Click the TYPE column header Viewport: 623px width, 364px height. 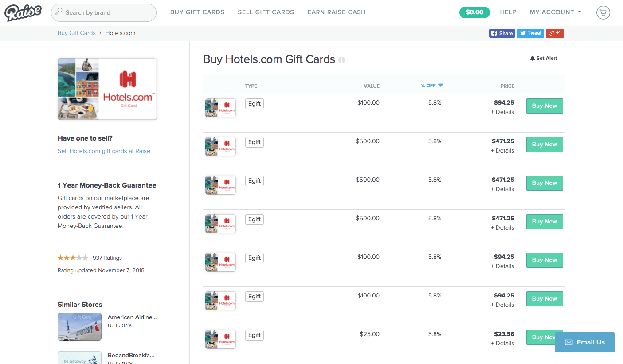[x=251, y=86]
